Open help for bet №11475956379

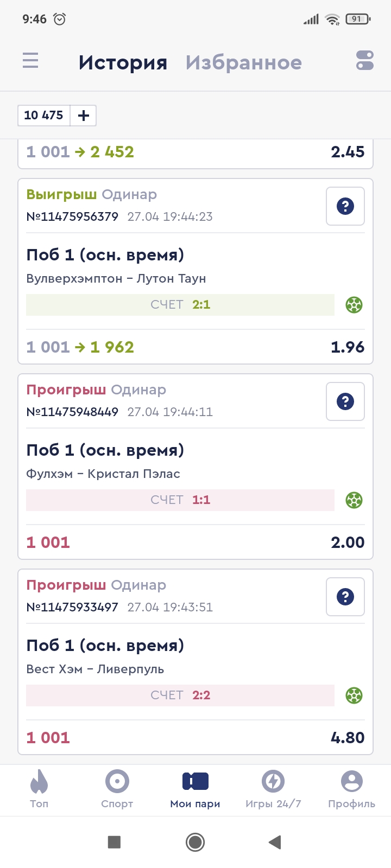point(345,206)
